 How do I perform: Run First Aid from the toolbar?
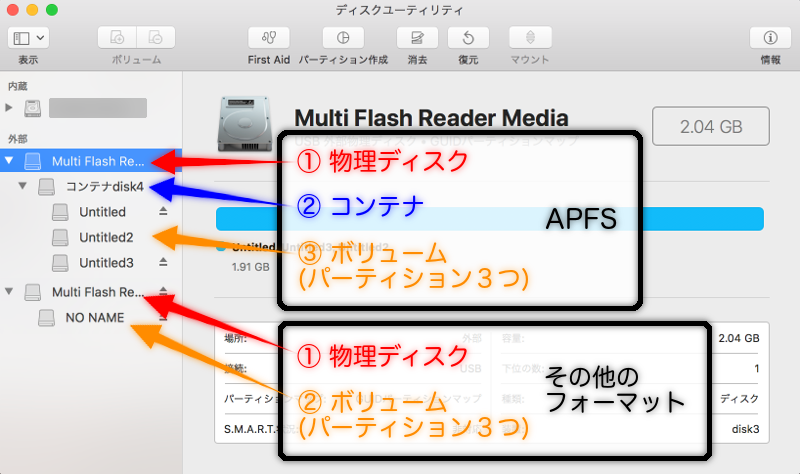coord(269,38)
